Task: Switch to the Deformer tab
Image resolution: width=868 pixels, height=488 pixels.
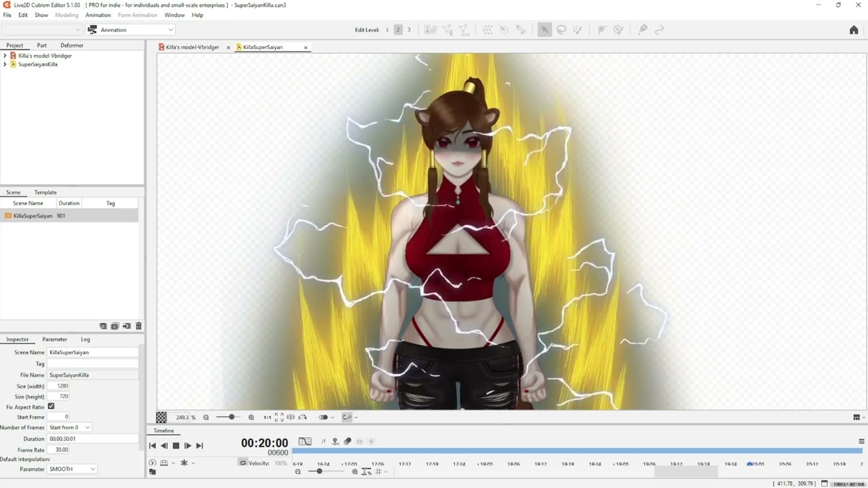Action: [x=72, y=45]
